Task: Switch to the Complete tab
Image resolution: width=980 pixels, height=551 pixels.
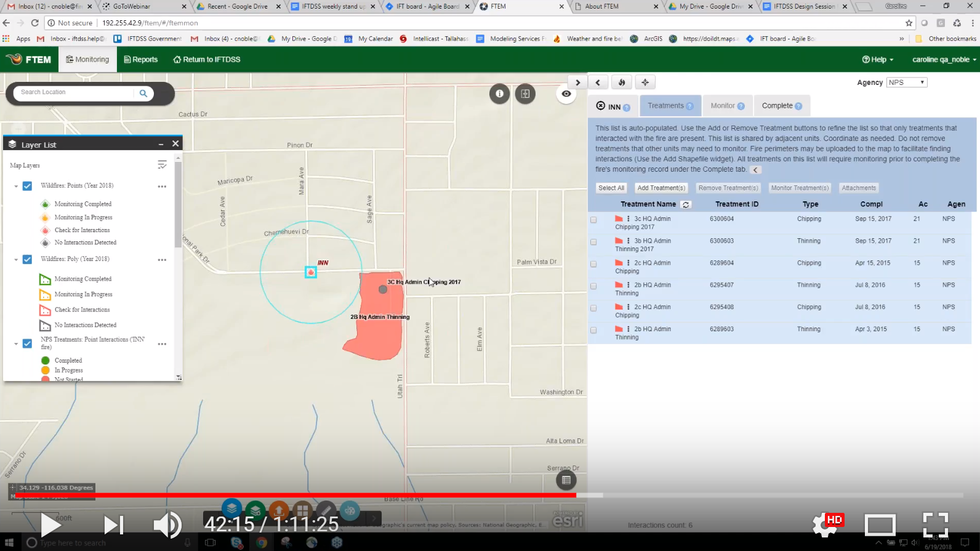Action: (782, 106)
